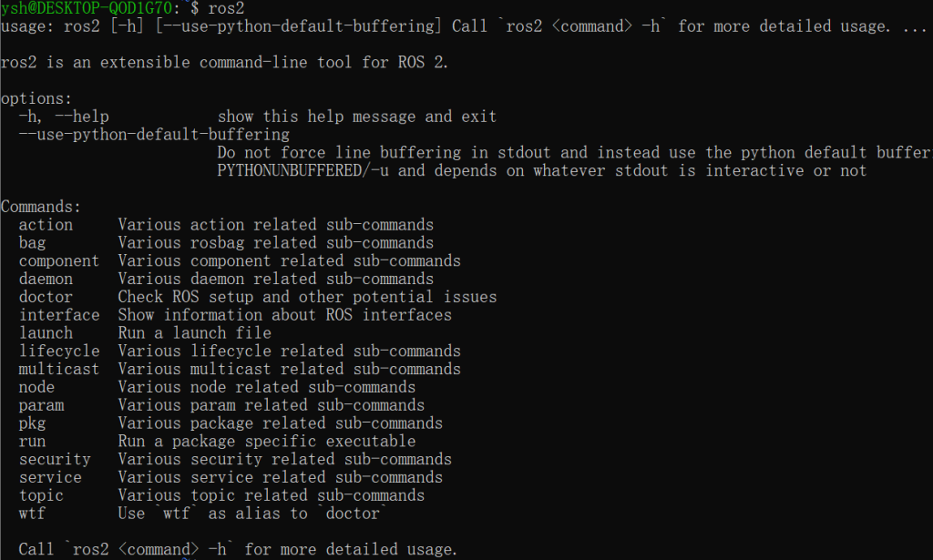Click the 'service' command name
This screenshot has width=933, height=560.
pos(51,477)
